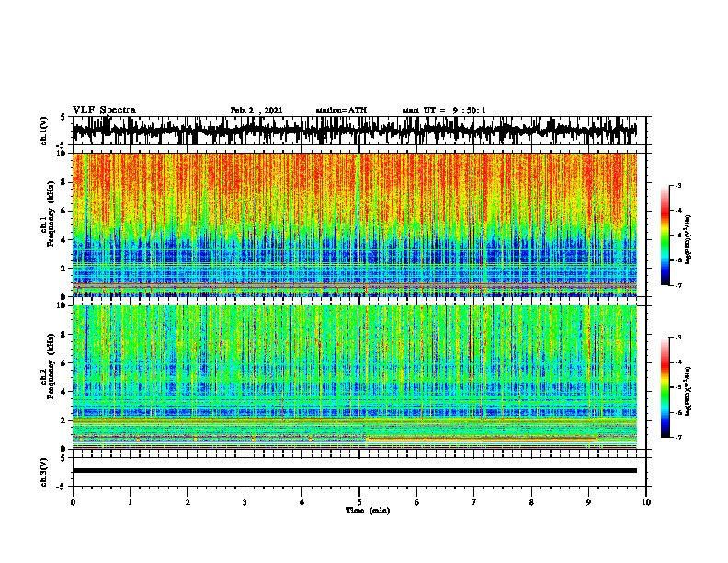Click the time axis tick label '1'
The height and width of the screenshot is (563, 728).
coord(130,502)
